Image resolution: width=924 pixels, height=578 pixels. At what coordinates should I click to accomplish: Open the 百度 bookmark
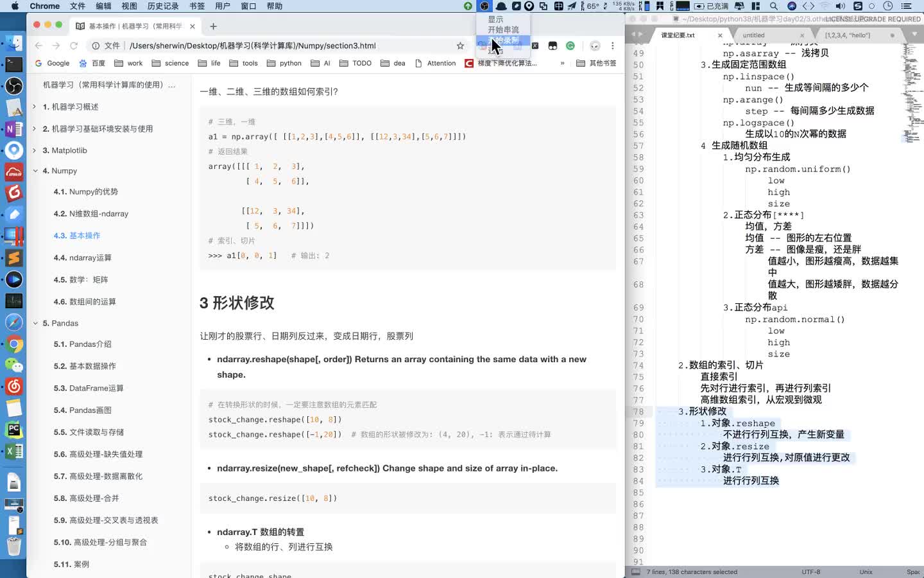click(x=92, y=63)
